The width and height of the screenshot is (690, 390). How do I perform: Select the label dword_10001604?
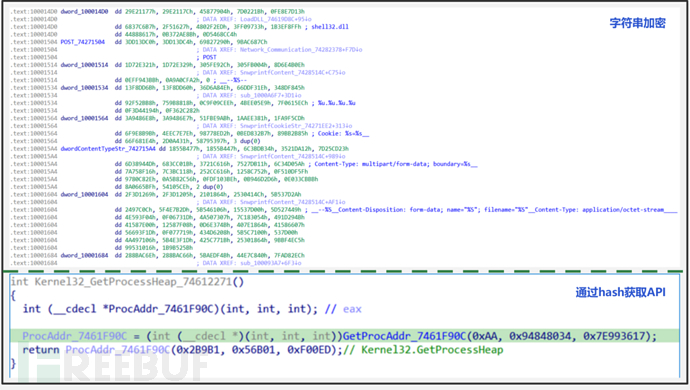84,194
